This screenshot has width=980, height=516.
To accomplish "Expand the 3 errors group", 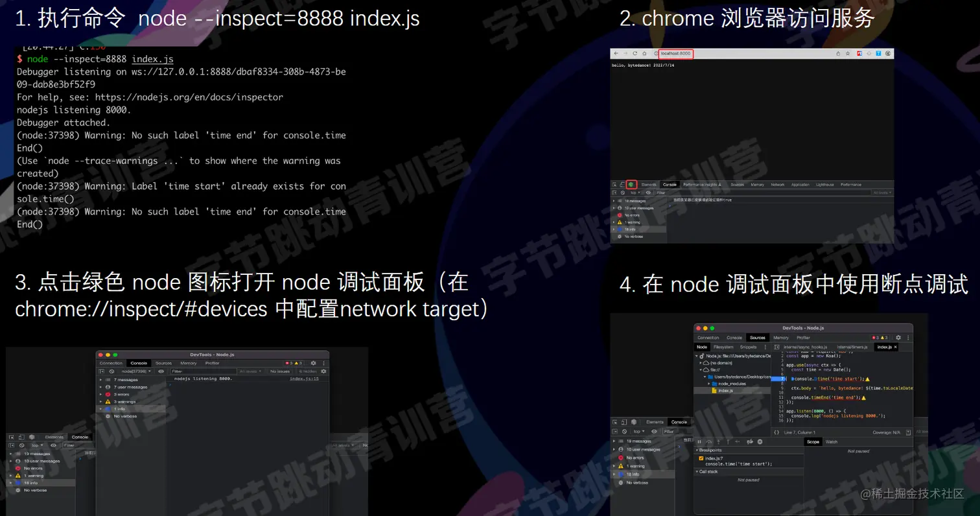I will (100, 394).
